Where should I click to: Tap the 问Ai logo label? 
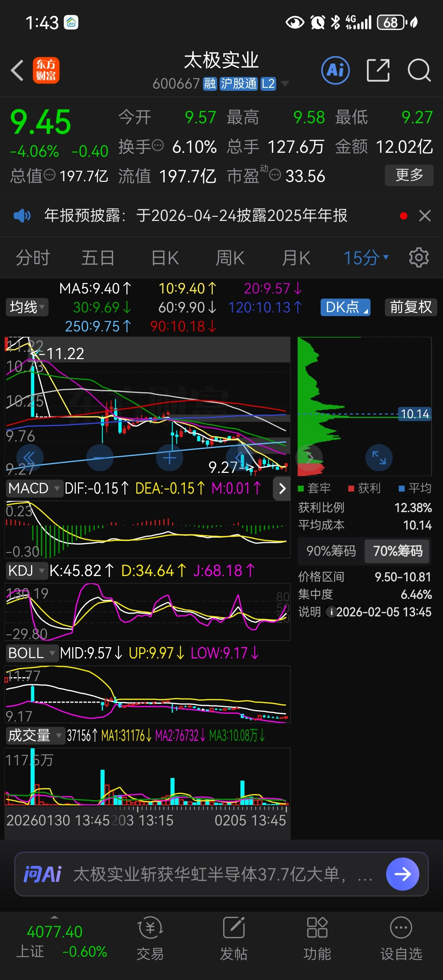pyautogui.click(x=42, y=874)
